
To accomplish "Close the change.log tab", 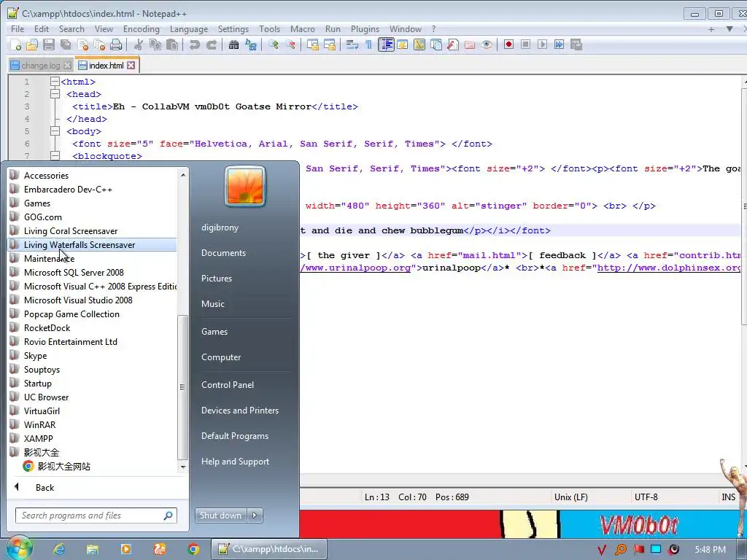I will (x=68, y=65).
